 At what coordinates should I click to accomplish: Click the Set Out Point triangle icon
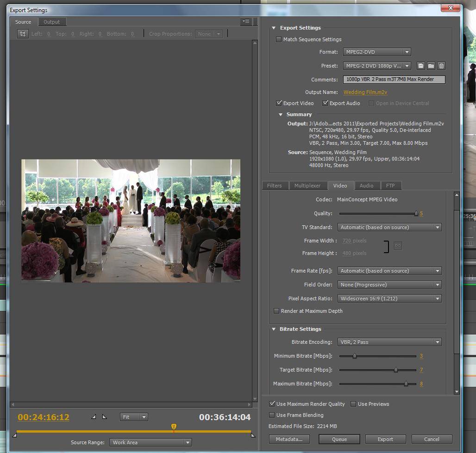coord(105,417)
